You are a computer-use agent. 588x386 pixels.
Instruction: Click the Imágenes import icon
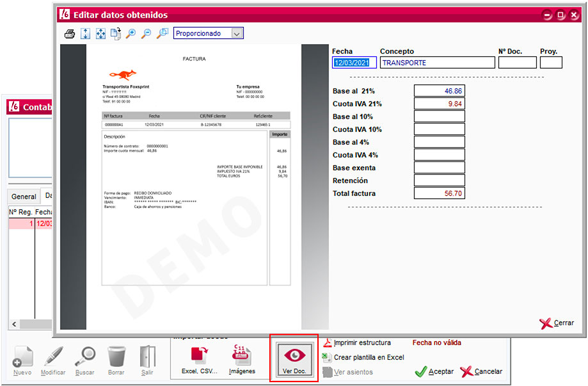[x=242, y=360]
